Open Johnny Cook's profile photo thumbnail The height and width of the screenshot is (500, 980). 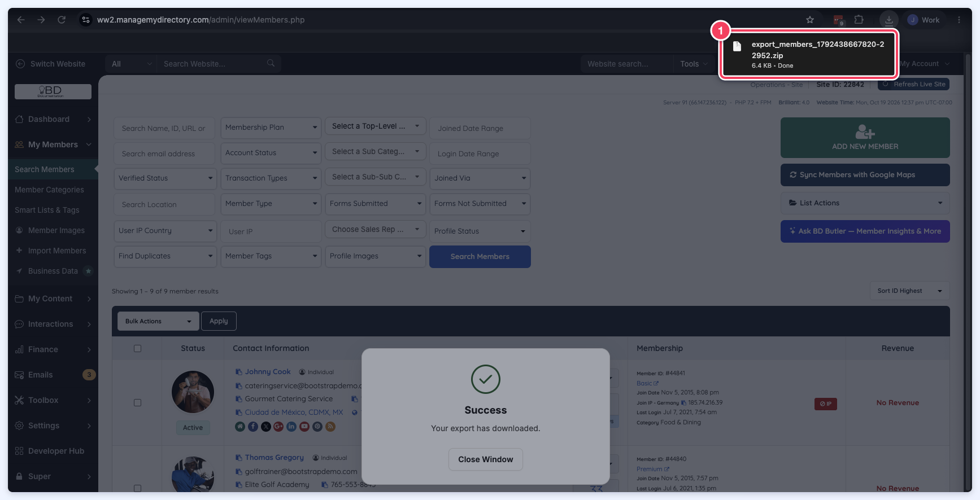193,392
